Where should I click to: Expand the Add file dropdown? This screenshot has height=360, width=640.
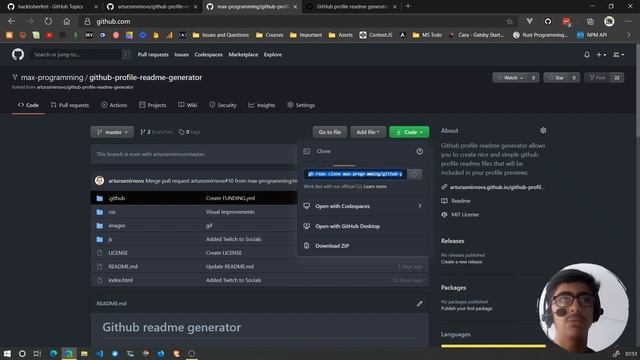pyautogui.click(x=368, y=132)
